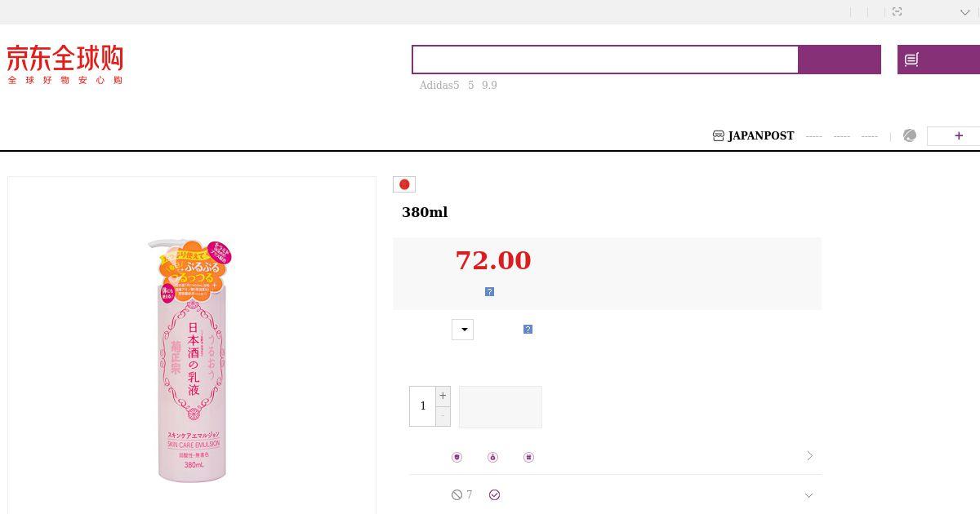Click the scan QR icon in top bar
Screen dimensions: 980x514
(897, 11)
